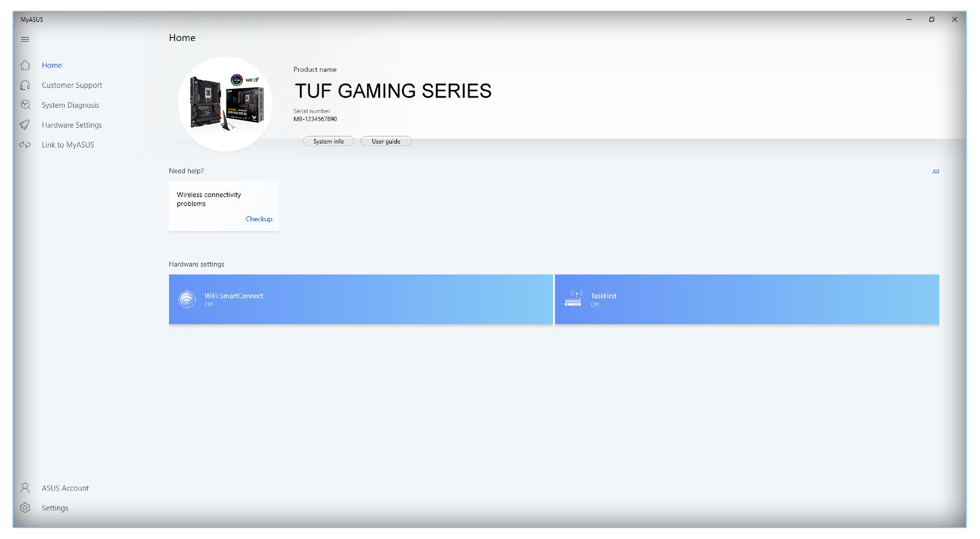Open ASUS Account settings

[x=64, y=488]
